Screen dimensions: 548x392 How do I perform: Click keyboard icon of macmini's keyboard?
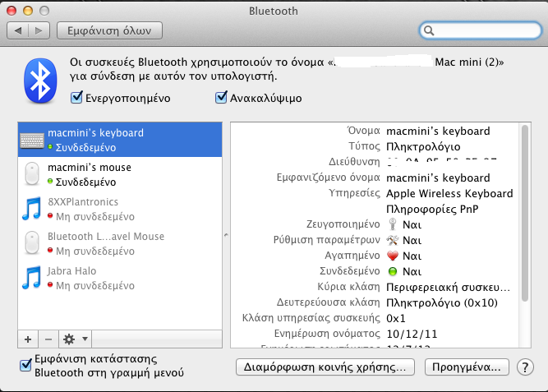[x=32, y=141]
